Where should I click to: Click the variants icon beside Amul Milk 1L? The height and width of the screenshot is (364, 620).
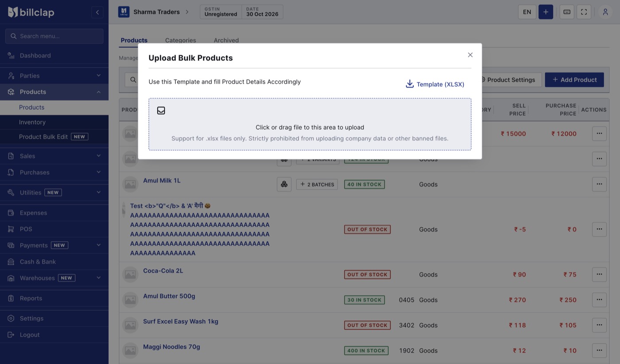point(284,184)
